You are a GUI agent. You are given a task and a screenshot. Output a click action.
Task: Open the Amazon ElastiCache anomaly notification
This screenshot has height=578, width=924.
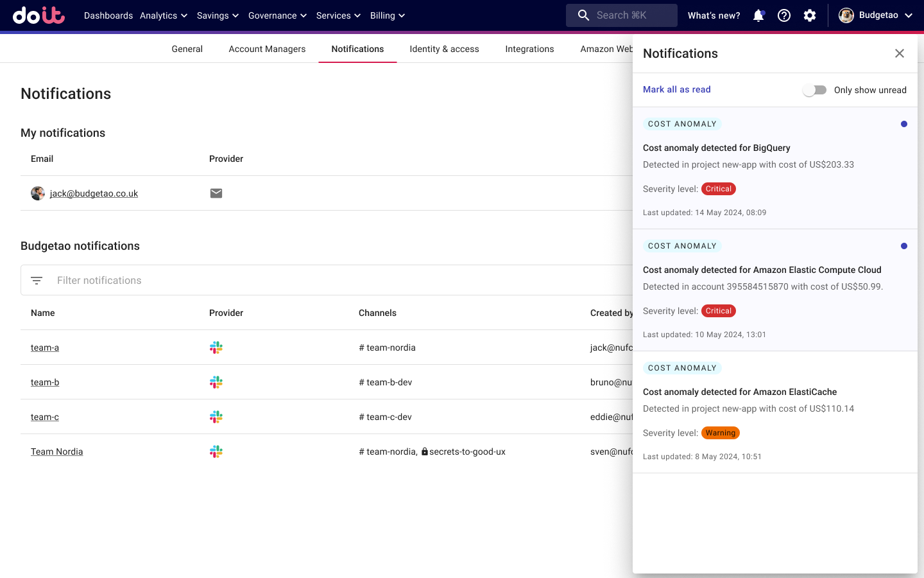point(775,412)
